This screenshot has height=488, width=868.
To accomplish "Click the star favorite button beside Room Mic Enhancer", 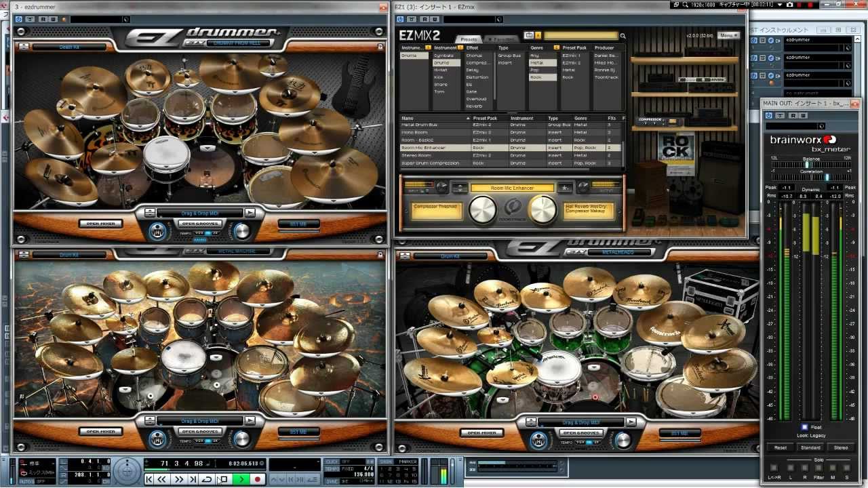I will [x=564, y=188].
